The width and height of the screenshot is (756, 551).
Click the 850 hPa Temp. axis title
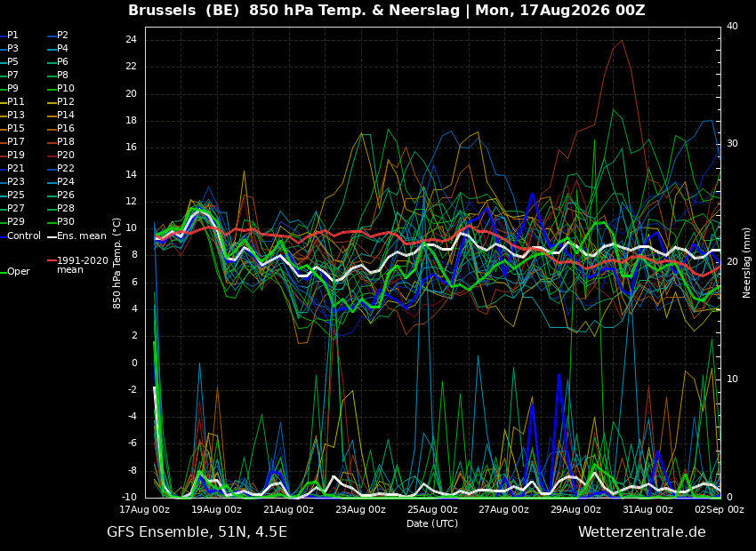[x=117, y=263]
